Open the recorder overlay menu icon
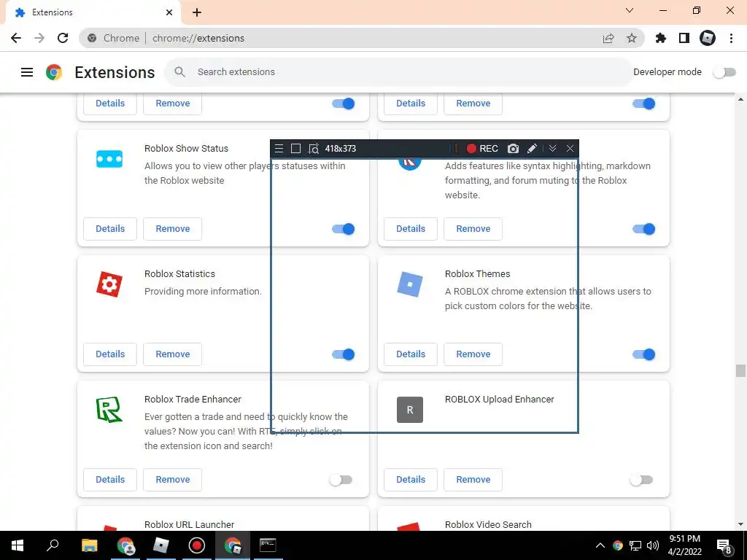Image resolution: width=747 pixels, height=560 pixels. (x=279, y=149)
